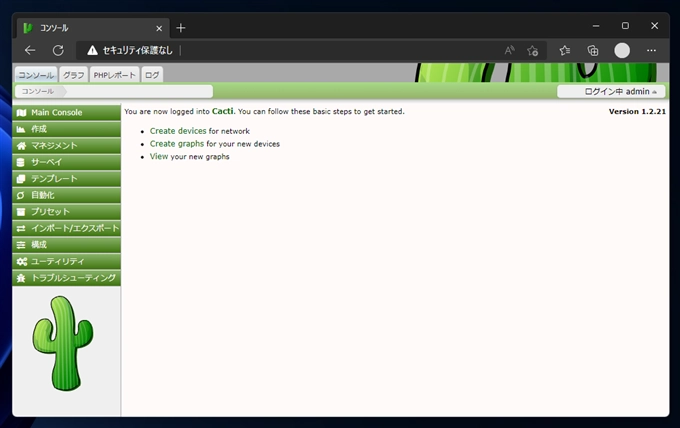Click the Version 1.2.21 text

click(637, 111)
